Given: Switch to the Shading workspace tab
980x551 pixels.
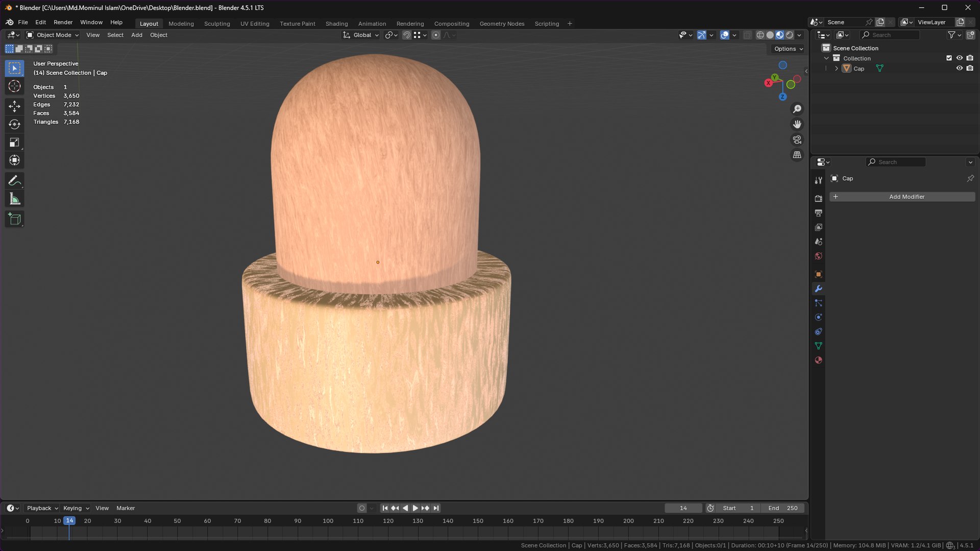Looking at the screenshot, I should (336, 23).
